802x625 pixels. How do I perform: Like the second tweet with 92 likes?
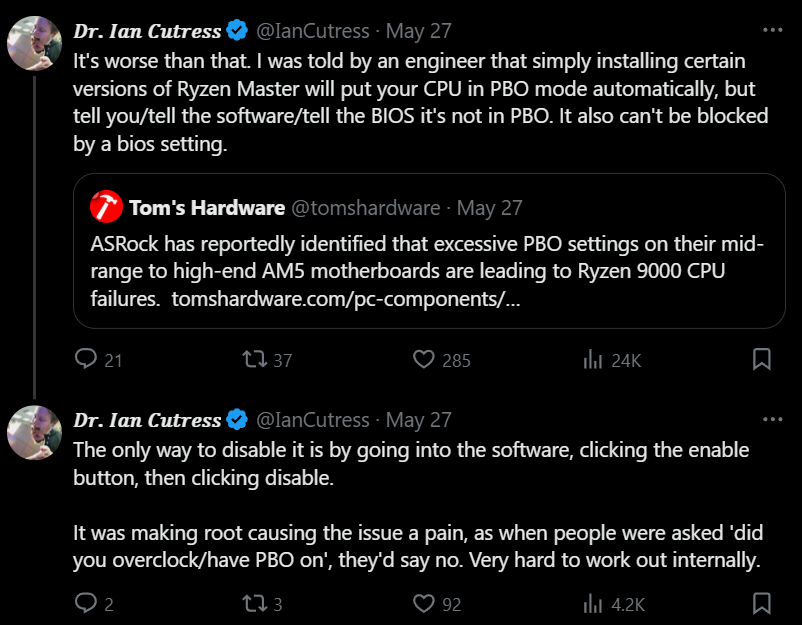click(437, 604)
